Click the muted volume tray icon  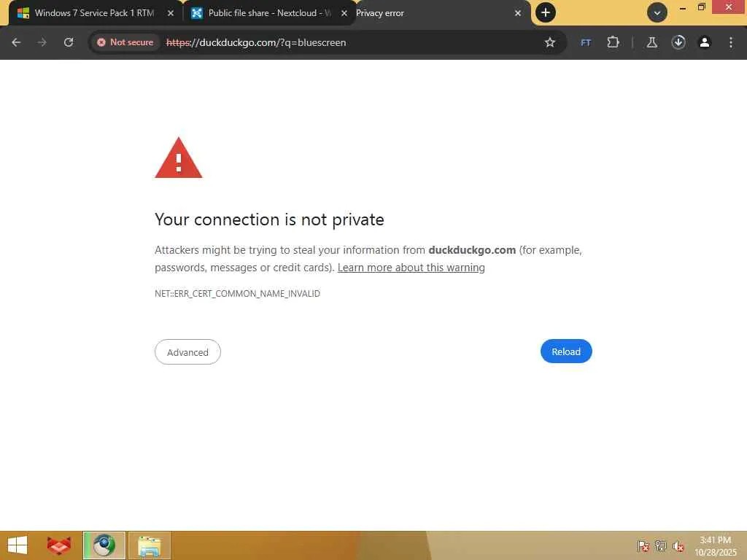click(x=678, y=547)
